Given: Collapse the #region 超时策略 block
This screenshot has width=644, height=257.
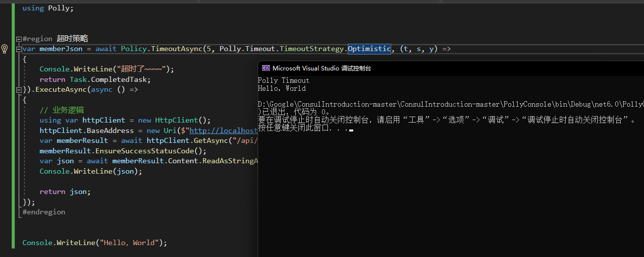Looking at the screenshot, I should (19, 39).
